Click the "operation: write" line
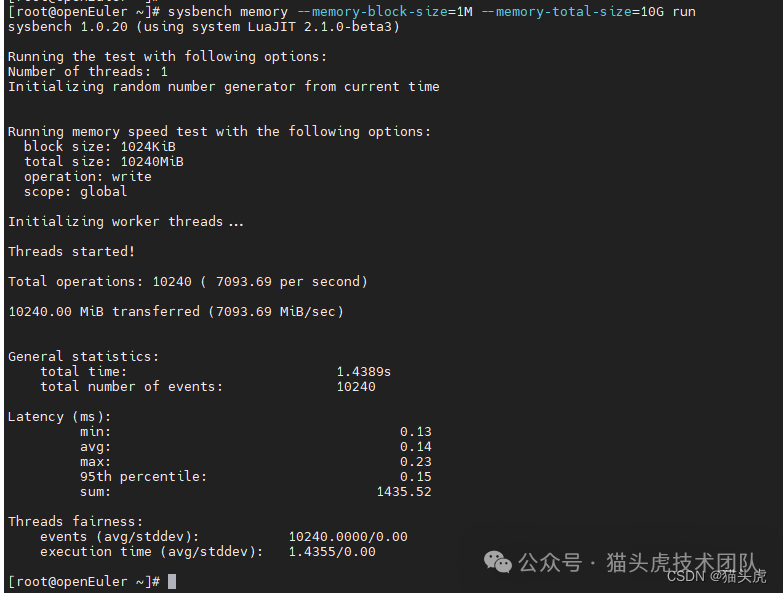This screenshot has width=783, height=593. 88,176
